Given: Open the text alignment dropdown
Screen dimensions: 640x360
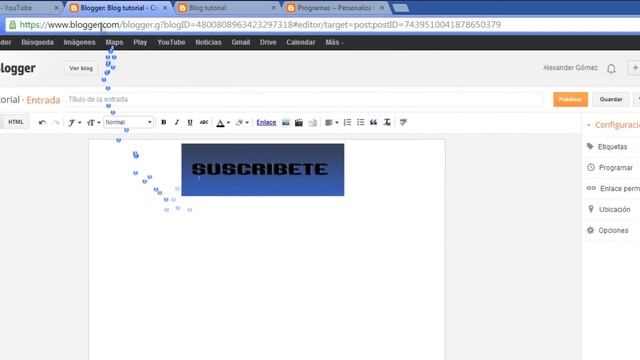Looking at the screenshot, I should [331, 122].
